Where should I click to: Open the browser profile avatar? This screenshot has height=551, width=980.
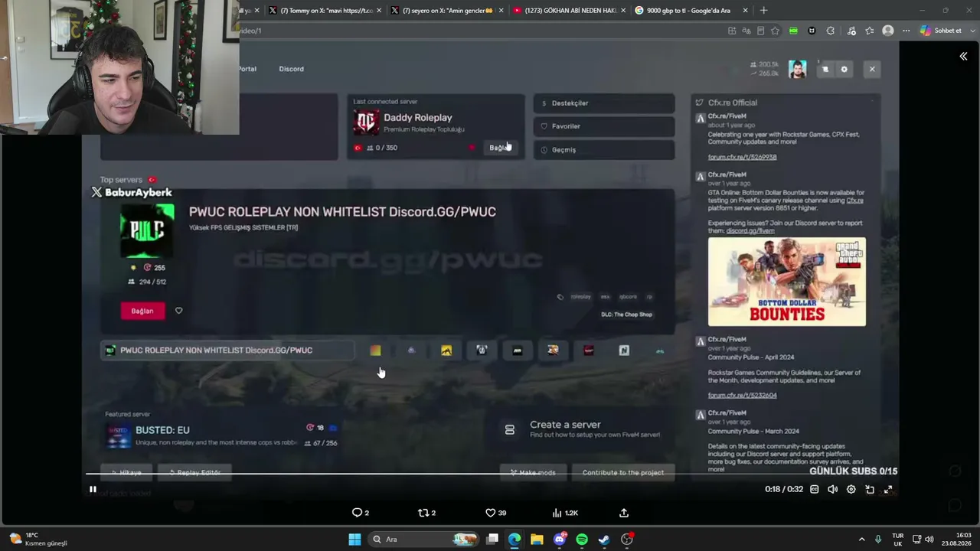(888, 31)
